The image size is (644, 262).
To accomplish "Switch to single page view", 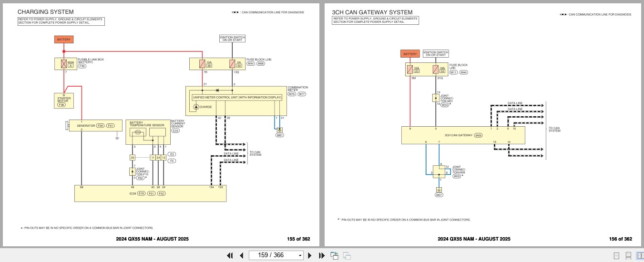I will pyautogui.click(x=616, y=256).
